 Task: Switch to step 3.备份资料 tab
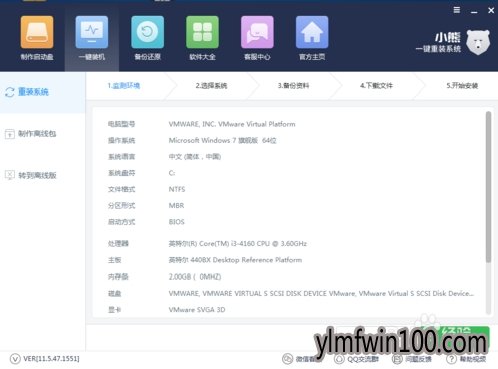pyautogui.click(x=293, y=86)
